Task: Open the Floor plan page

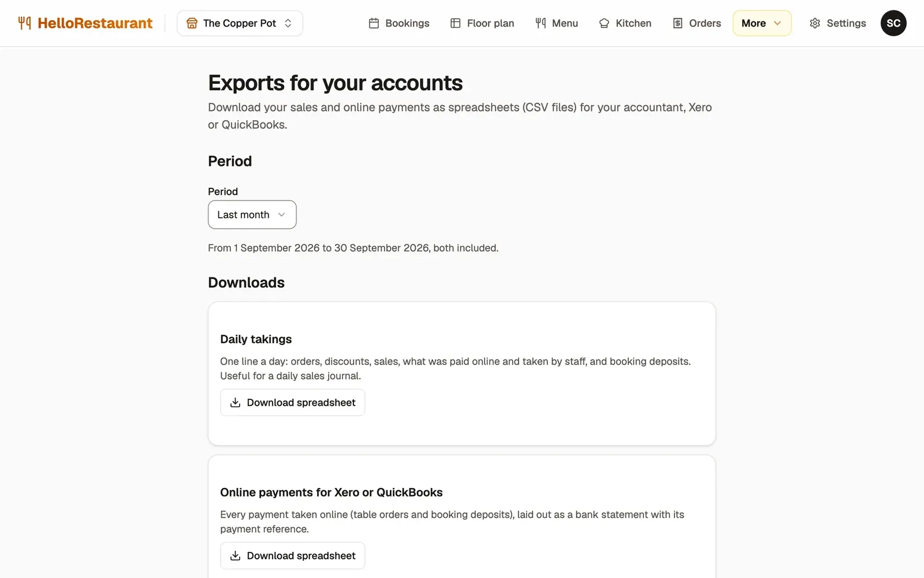Action: pyautogui.click(x=482, y=23)
